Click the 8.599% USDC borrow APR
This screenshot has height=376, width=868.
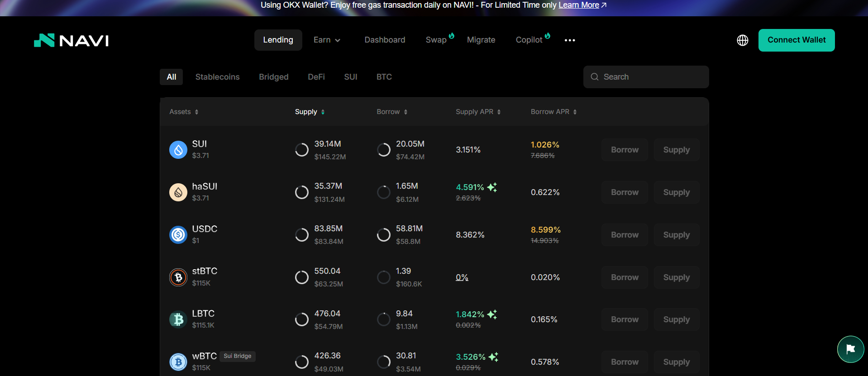pyautogui.click(x=546, y=230)
